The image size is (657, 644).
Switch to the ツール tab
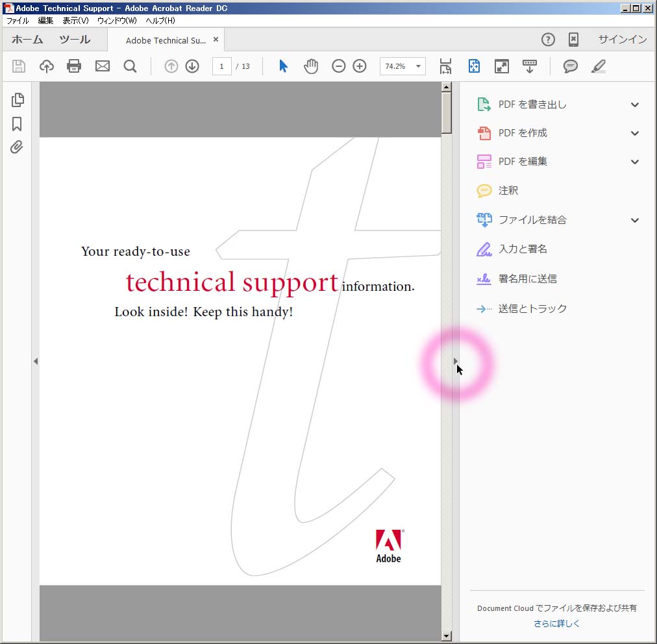(75, 40)
